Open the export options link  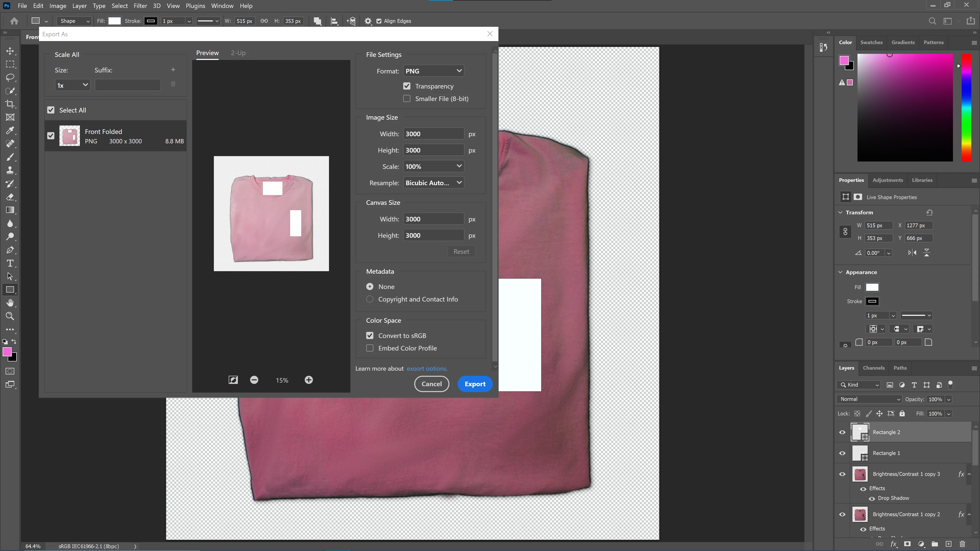427,368
